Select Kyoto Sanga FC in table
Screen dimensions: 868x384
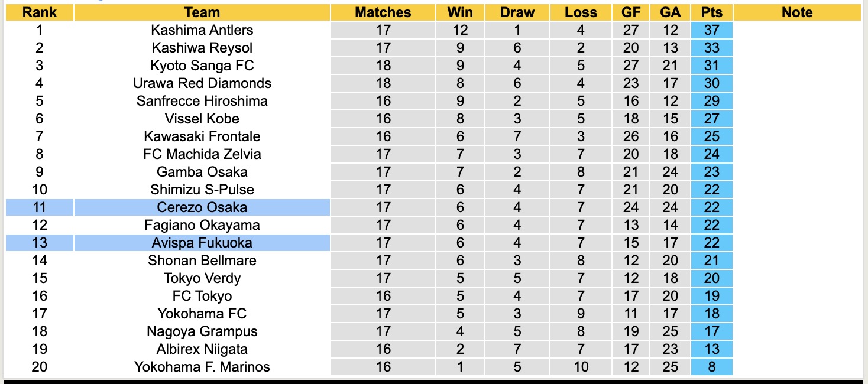[x=202, y=66]
